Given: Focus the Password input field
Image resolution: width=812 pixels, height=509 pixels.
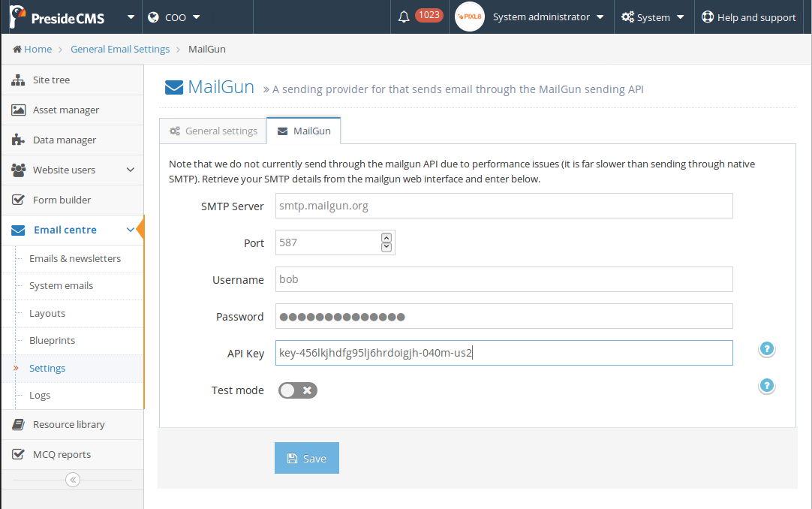Looking at the screenshot, I should [504, 316].
